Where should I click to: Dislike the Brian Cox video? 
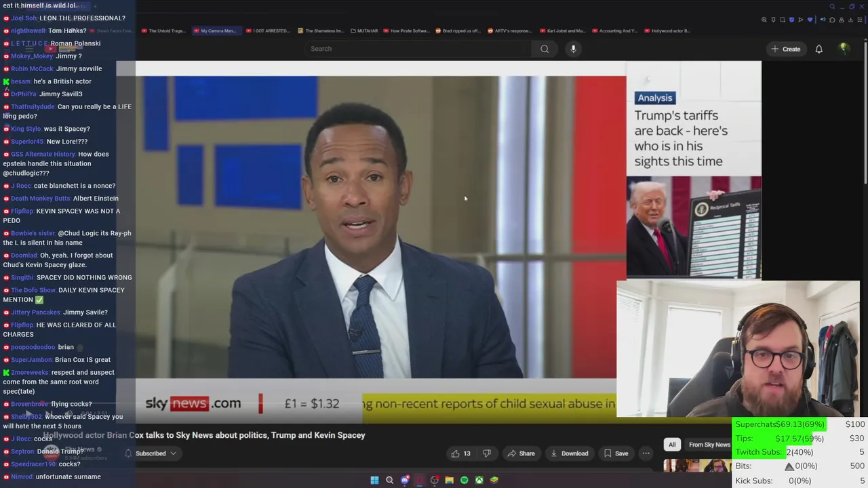(486, 453)
